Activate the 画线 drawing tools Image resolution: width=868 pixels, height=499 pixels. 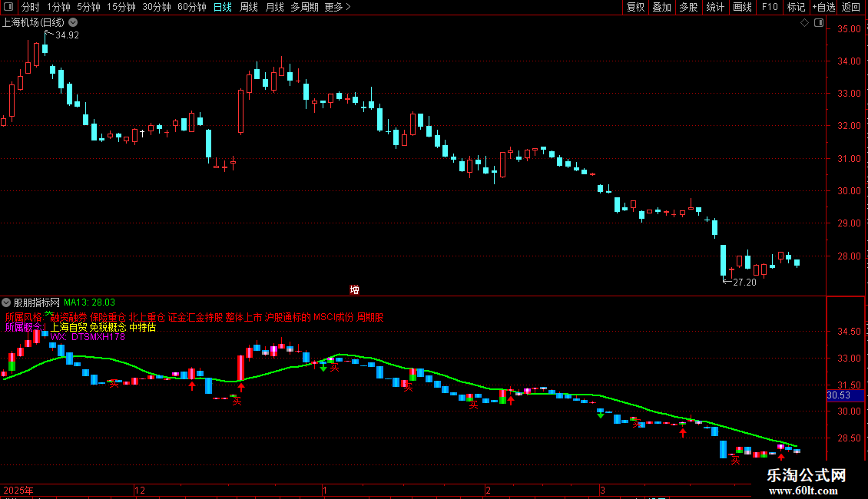tap(742, 7)
